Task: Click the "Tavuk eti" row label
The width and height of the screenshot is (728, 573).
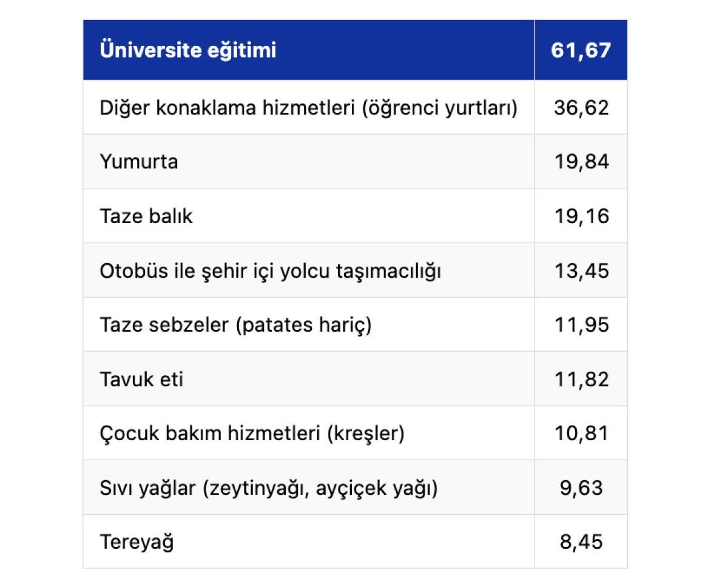Action: pos(141,379)
